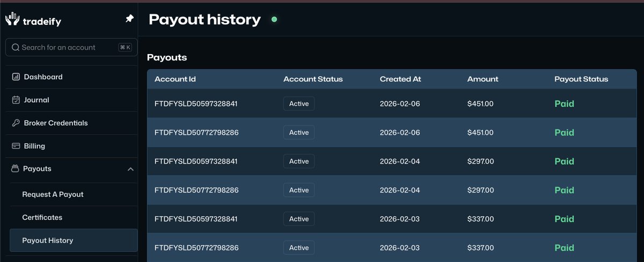This screenshot has height=262, width=644.
Task: Click the Payout history page title
Action: pyautogui.click(x=204, y=20)
